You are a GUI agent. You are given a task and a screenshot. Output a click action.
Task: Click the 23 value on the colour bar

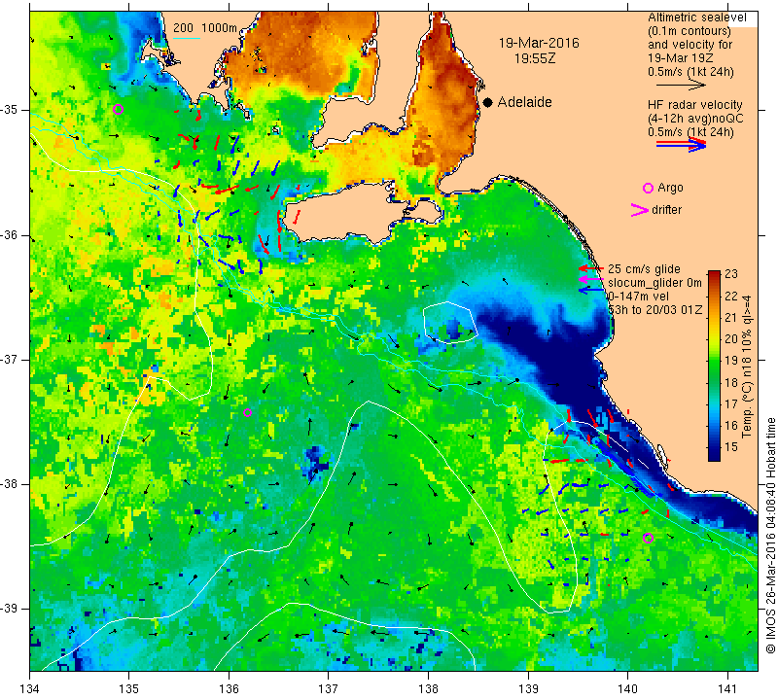click(x=731, y=274)
